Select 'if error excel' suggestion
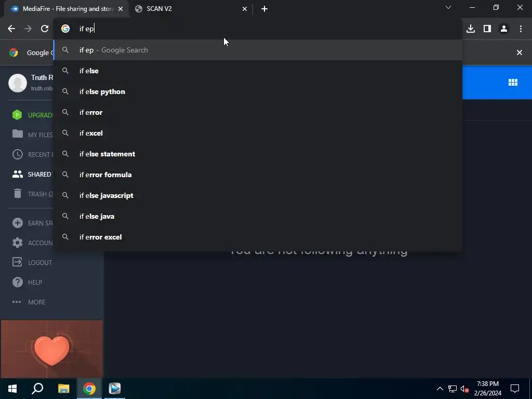Viewport: 532px width, 399px height. (258, 237)
